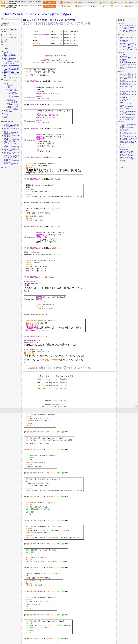
Task: Open 初めての方へ in the menu
Action: (x=7, y=52)
